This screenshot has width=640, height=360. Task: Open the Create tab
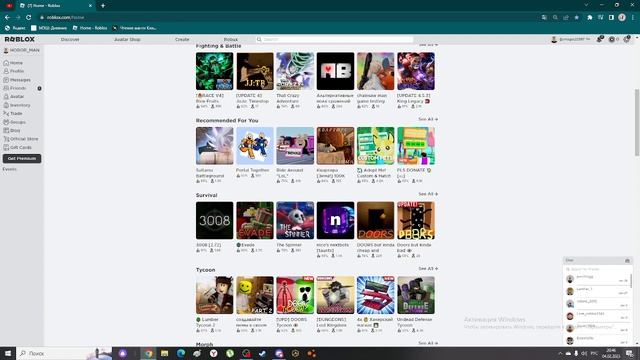coord(182,40)
